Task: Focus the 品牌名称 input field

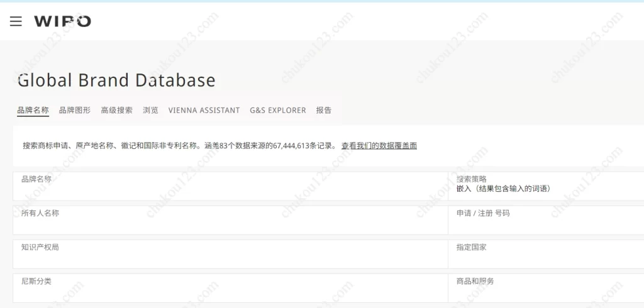Action: [230, 187]
